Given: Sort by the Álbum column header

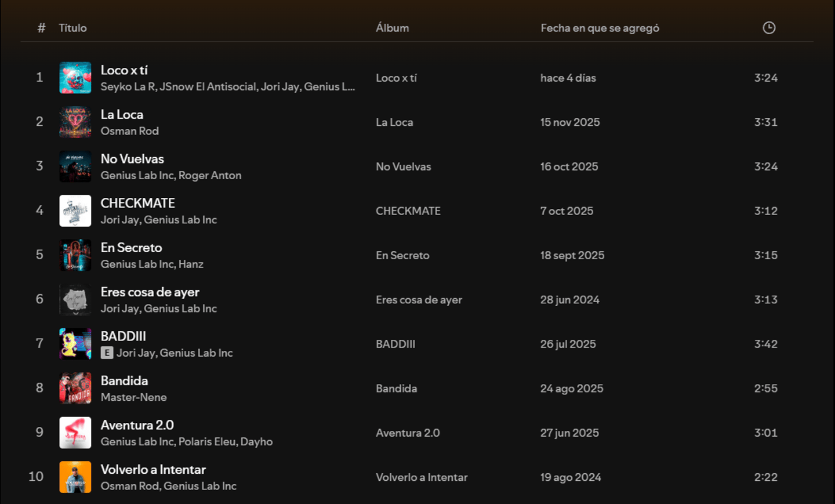Looking at the screenshot, I should tap(392, 28).
